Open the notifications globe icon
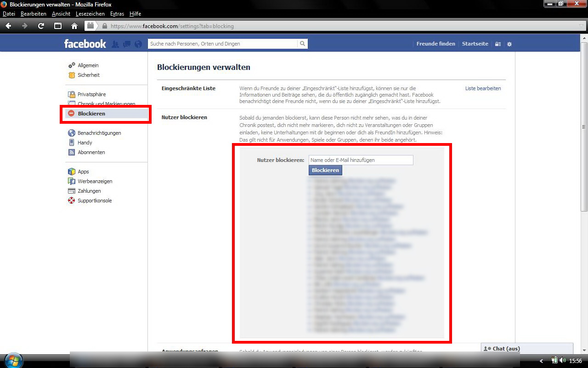Viewport: 588px width, 368px height. (x=138, y=44)
